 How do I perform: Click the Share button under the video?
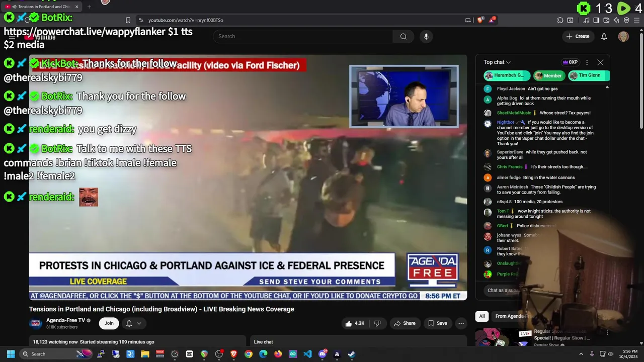(405, 323)
